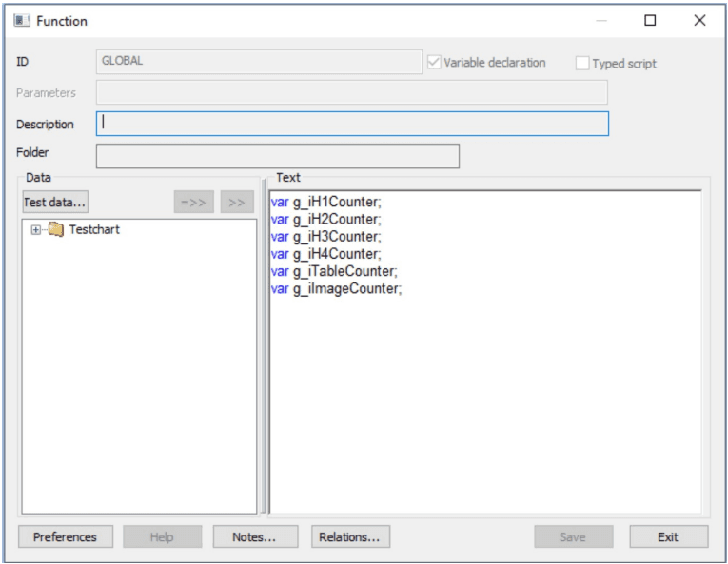Click the Testchart folder icon
The width and height of the screenshot is (728, 564).
55,229
